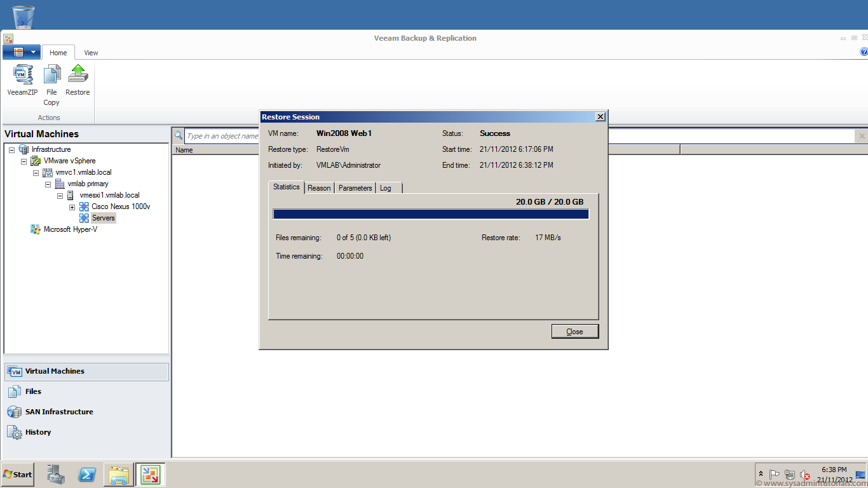Click the search magnifier icon
Image resolution: width=868 pixels, height=488 pixels.
click(x=179, y=135)
